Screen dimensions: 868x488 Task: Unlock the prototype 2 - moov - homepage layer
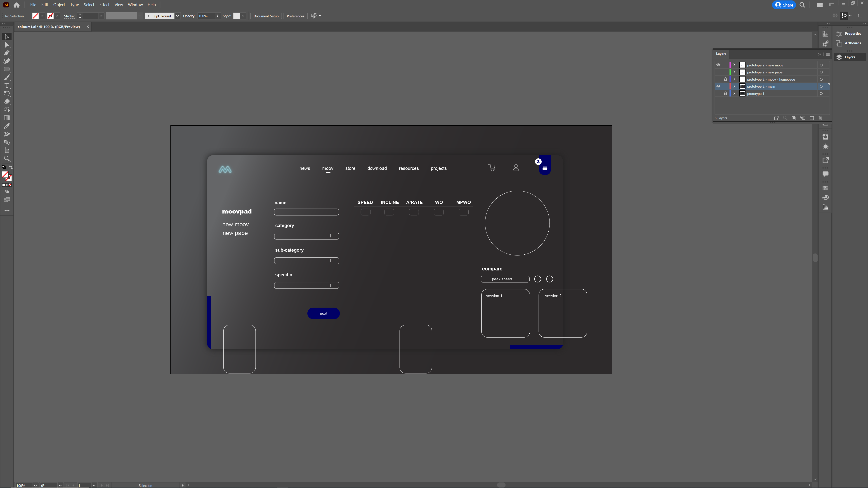point(725,80)
